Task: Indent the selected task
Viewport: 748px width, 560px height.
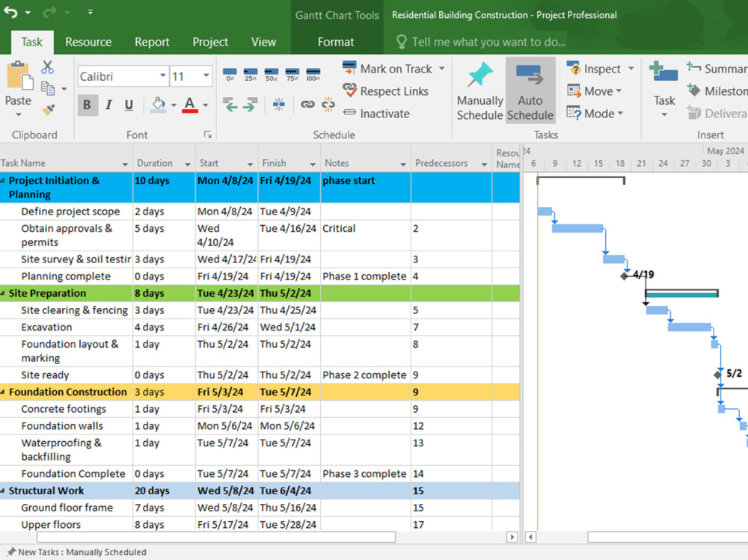Action: 250,104
